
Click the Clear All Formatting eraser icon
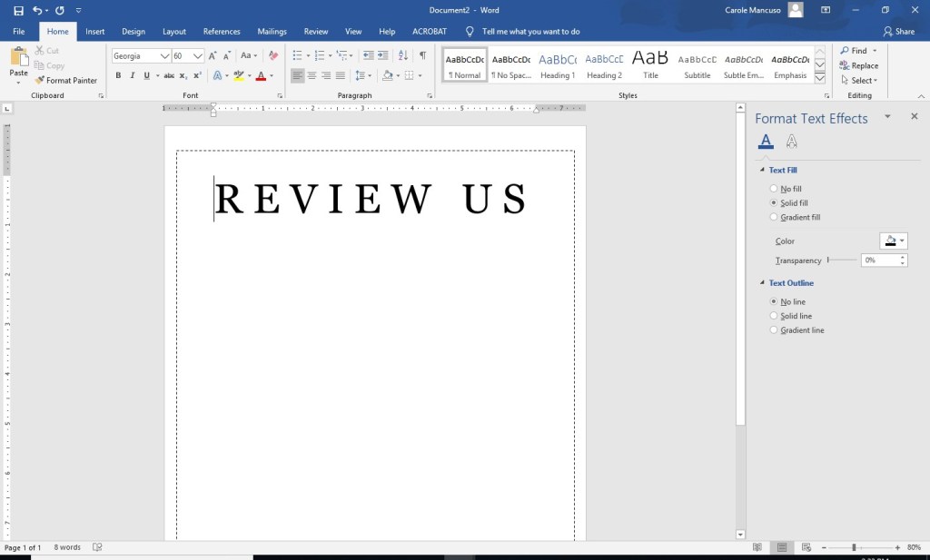click(x=273, y=55)
